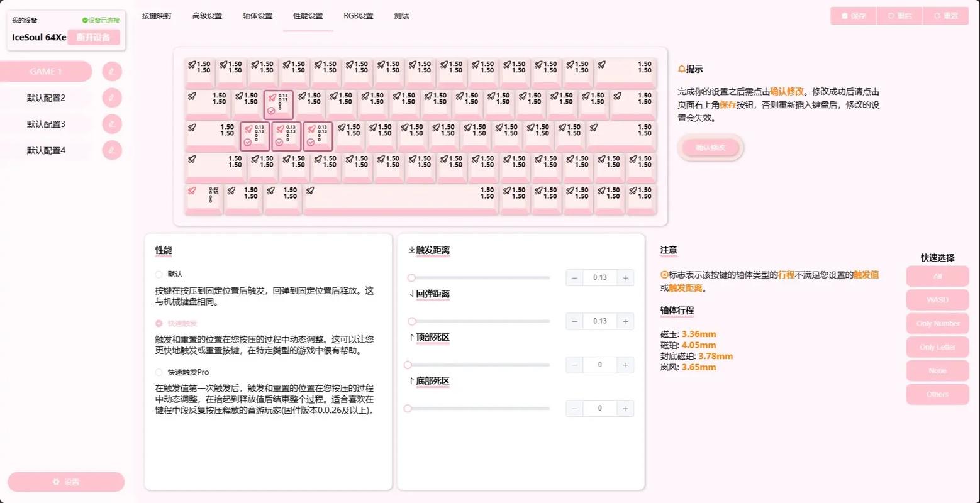This screenshot has width=980, height=503.
Task: Switch to the 测试 tab
Action: (x=401, y=16)
